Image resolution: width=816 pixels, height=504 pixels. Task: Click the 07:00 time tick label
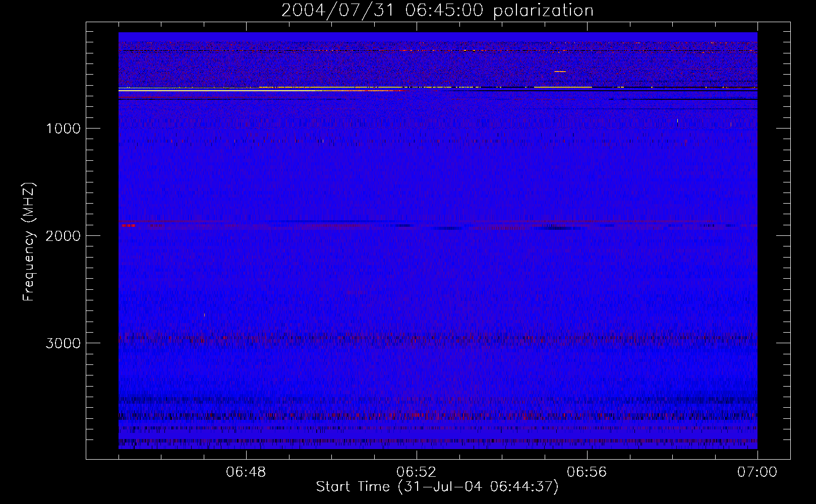757,472
